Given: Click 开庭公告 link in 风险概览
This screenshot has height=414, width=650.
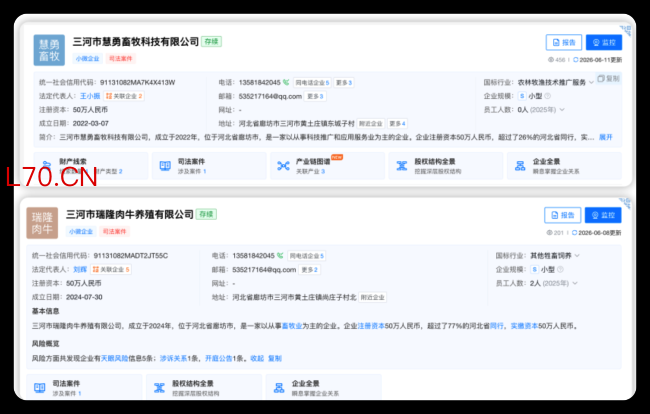Looking at the screenshot, I should [219, 358].
